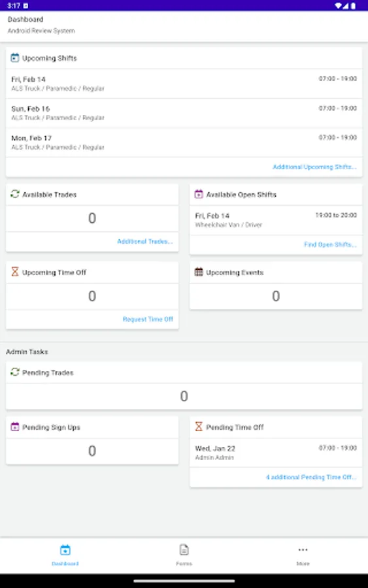Screen dimensions: 368x588
Task: Open Additional Trades link
Action: click(145, 242)
